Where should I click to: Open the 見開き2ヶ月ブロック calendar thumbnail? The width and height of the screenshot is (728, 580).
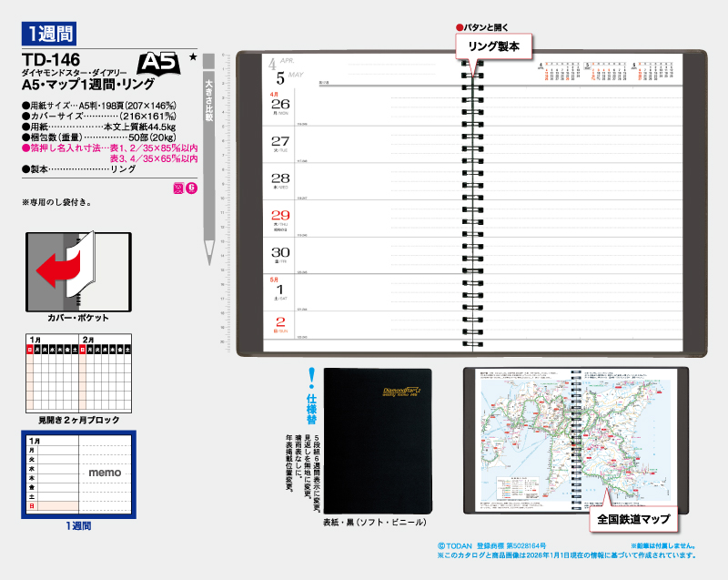click(78, 373)
